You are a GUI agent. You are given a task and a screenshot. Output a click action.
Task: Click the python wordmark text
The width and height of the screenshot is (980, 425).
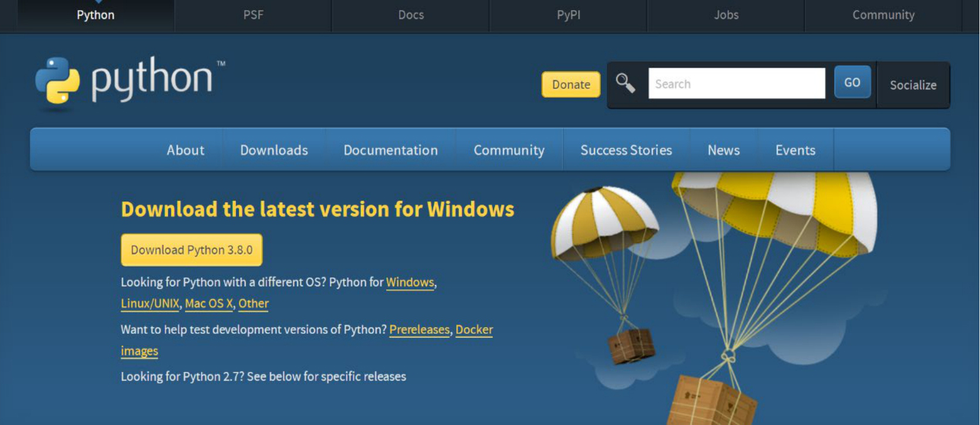point(152,80)
